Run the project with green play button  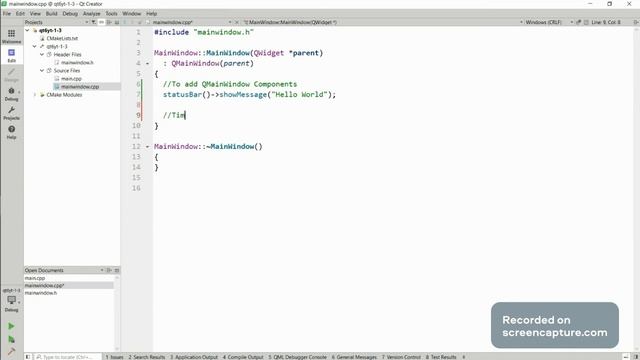click(11, 326)
